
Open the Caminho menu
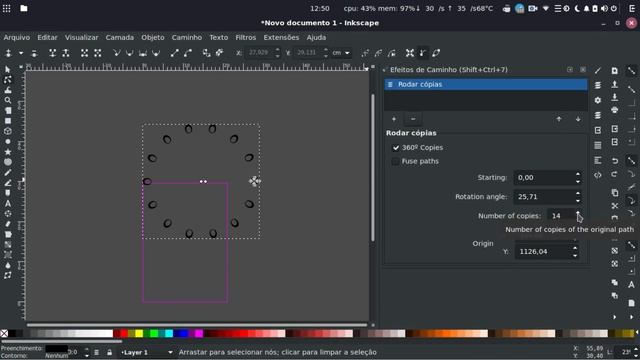[187, 37]
